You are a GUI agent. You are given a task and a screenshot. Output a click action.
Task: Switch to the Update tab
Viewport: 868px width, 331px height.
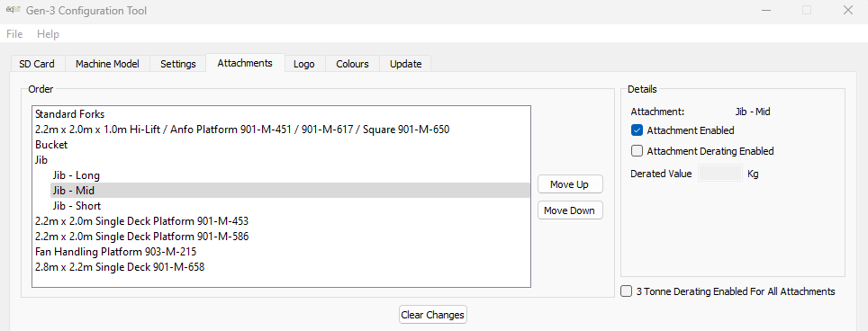click(406, 64)
